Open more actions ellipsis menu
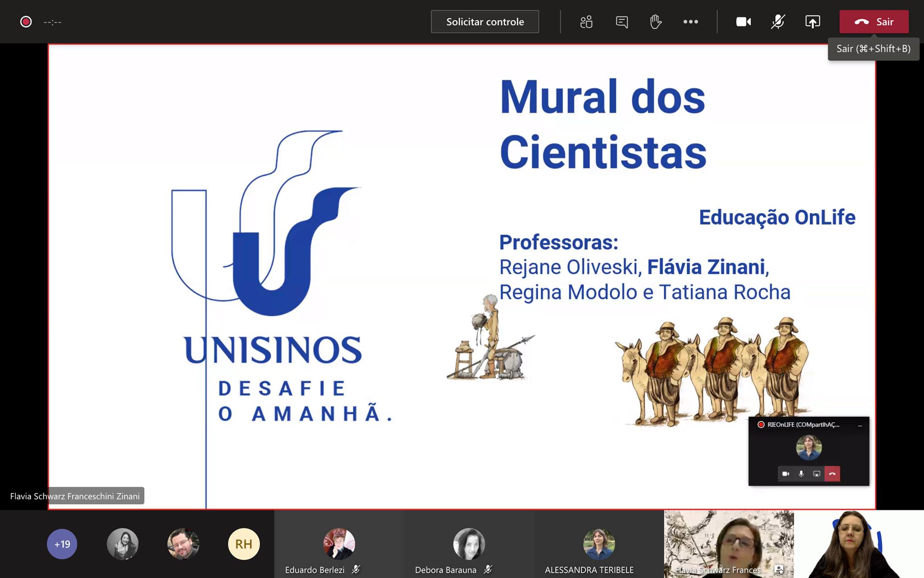 pyautogui.click(x=690, y=22)
